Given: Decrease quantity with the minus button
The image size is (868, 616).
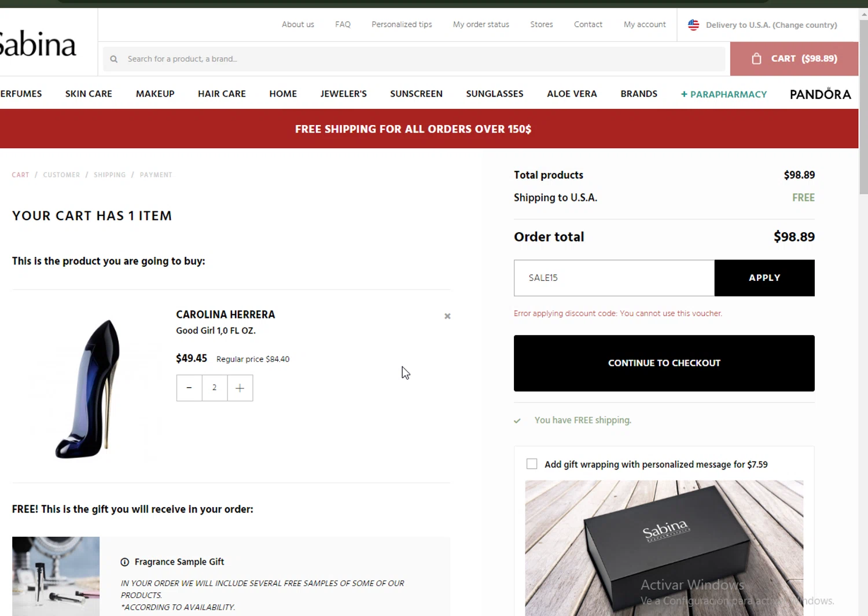Looking at the screenshot, I should click(x=189, y=388).
